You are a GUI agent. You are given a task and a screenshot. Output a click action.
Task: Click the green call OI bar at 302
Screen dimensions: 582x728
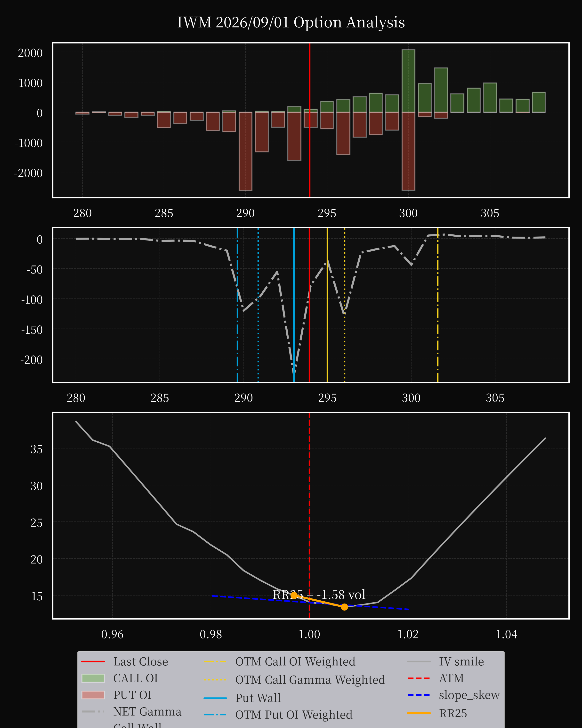point(441,90)
